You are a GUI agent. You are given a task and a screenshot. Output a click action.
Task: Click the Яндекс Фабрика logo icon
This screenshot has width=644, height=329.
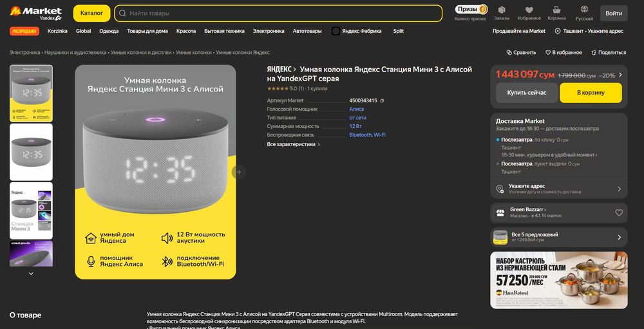(336, 31)
